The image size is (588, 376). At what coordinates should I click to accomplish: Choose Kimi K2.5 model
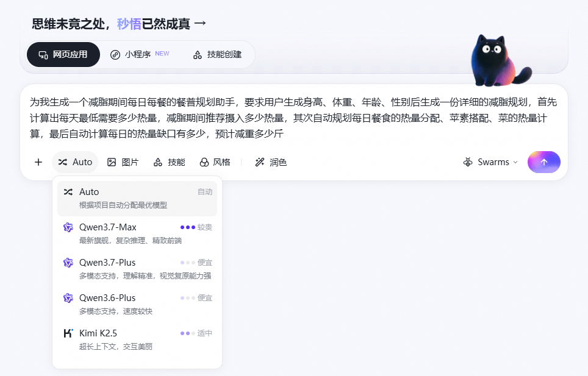137,339
